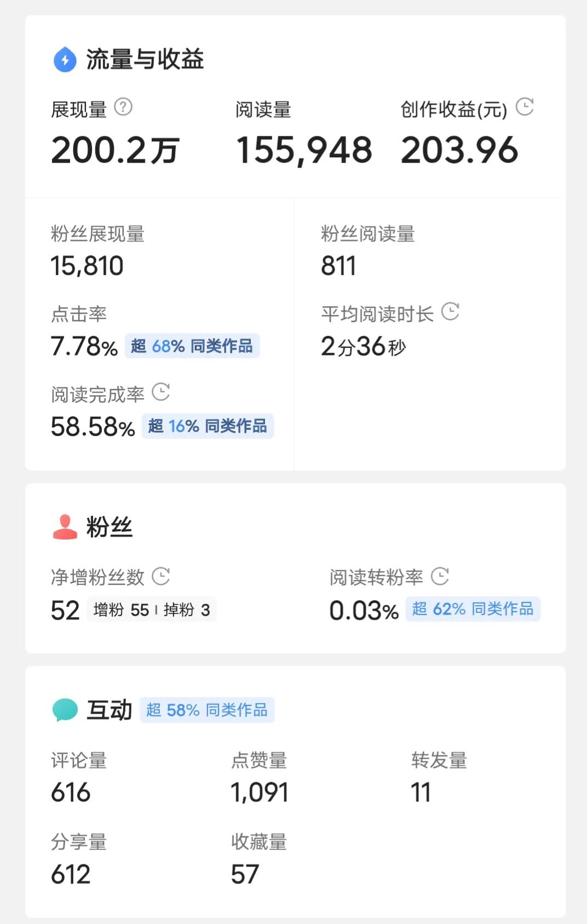Select the 点赞量 count 1,091

pos(260,793)
